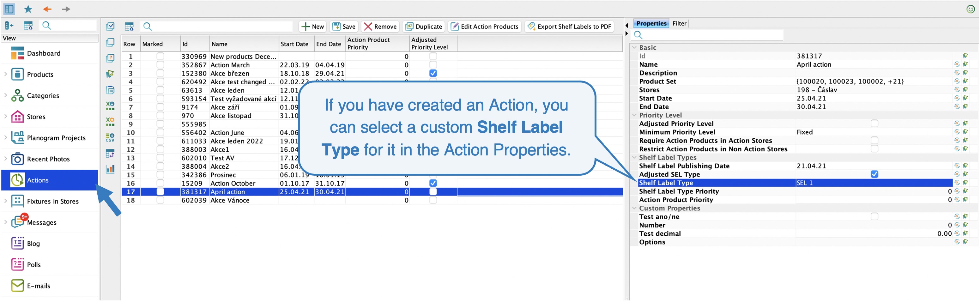Click New to create an action

click(x=312, y=27)
